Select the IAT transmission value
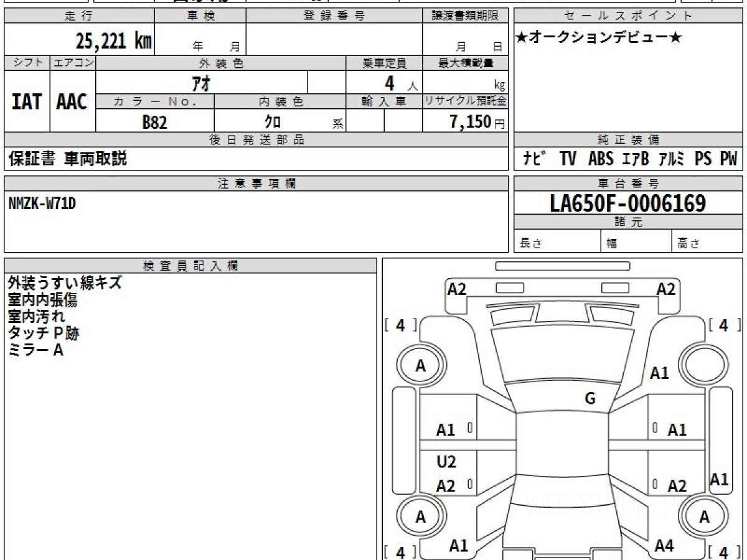The height and width of the screenshot is (560, 747). click(x=27, y=101)
